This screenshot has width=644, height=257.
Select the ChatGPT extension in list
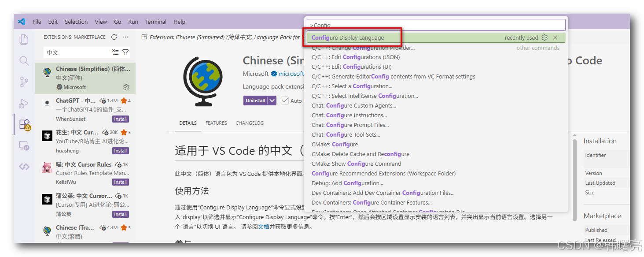click(85, 110)
